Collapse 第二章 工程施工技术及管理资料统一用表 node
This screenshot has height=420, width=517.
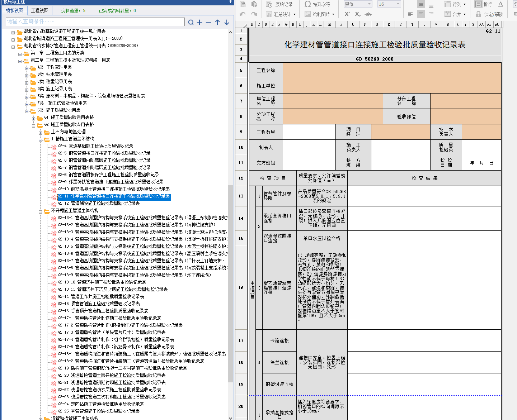pos(20,61)
